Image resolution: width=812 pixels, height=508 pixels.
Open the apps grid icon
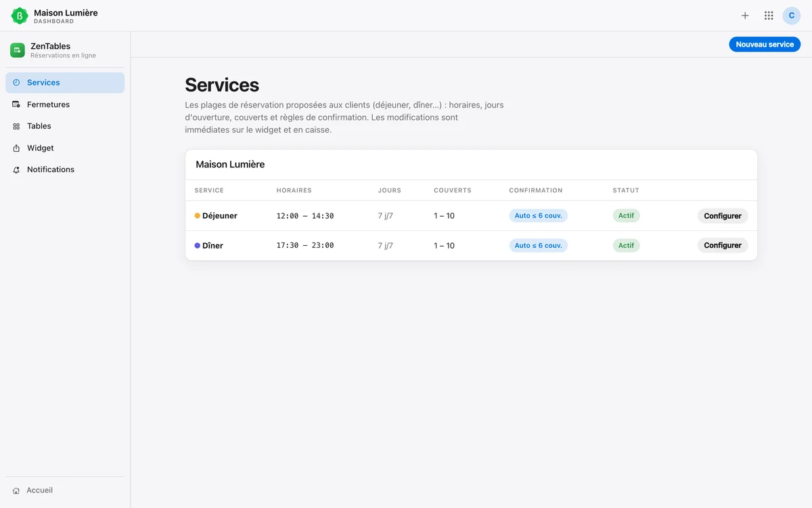(x=769, y=16)
